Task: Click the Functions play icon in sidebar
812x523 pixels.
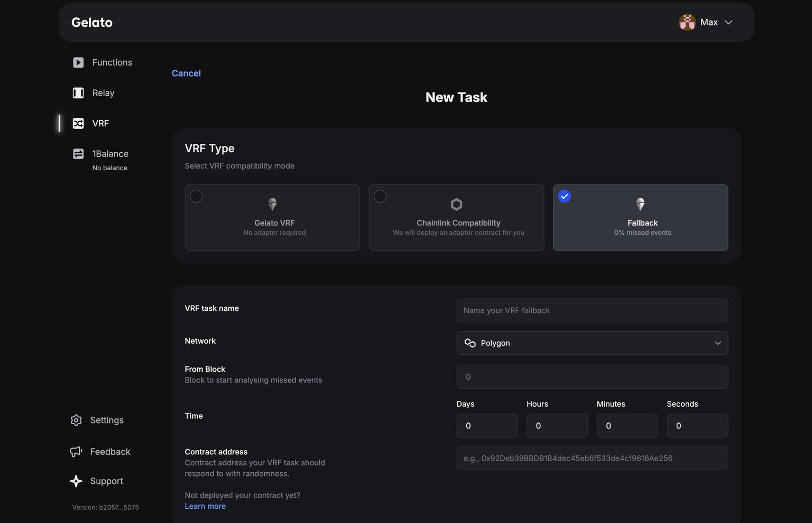Action: [78, 62]
